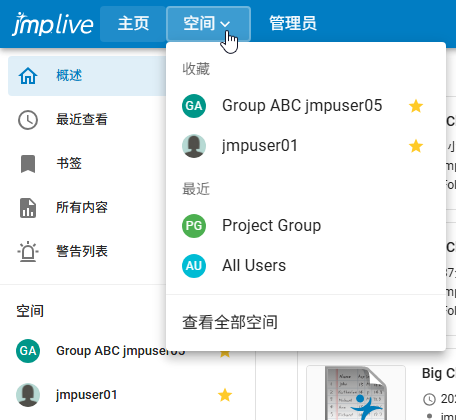Select Group ABC jmpuser05 in the dropdown

[x=302, y=106]
